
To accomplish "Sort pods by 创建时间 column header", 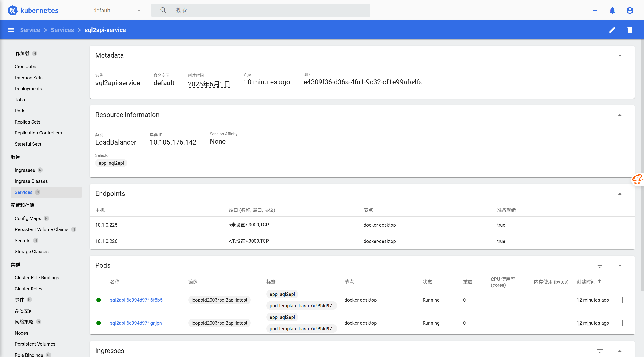I will point(586,281).
